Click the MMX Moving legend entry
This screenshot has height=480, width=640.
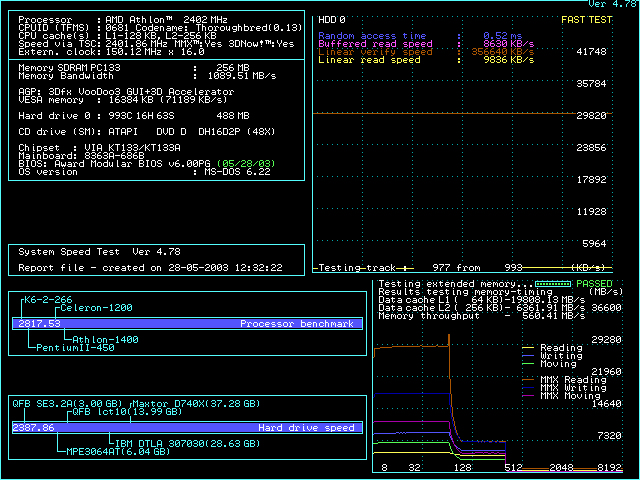coord(568,396)
